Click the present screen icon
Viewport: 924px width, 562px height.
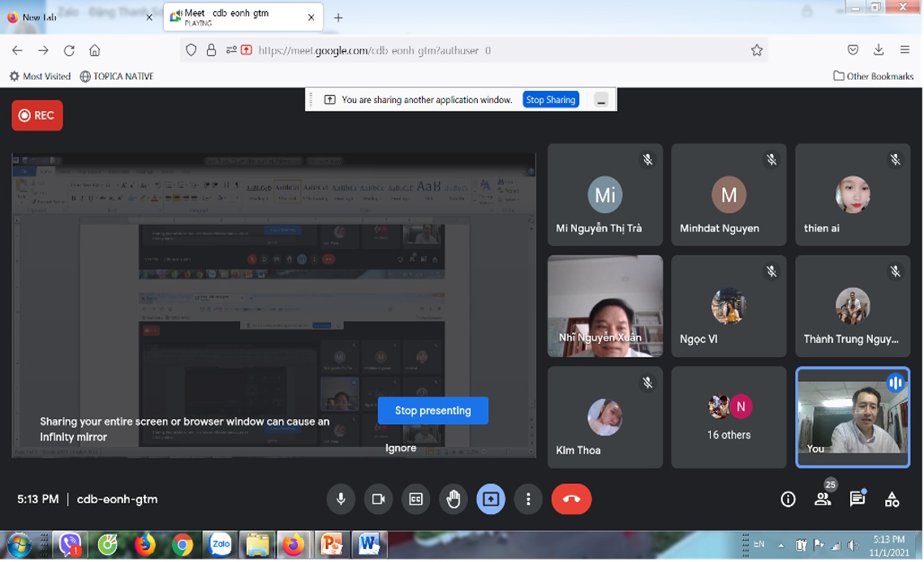point(491,499)
